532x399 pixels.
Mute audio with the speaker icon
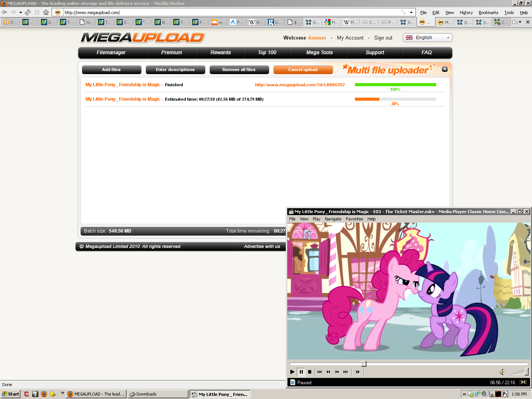(502, 372)
